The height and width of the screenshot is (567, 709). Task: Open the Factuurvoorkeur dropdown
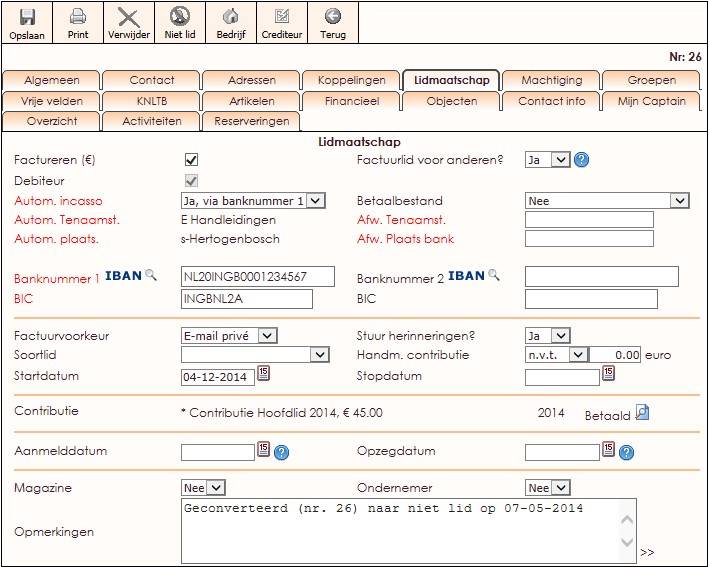click(229, 335)
